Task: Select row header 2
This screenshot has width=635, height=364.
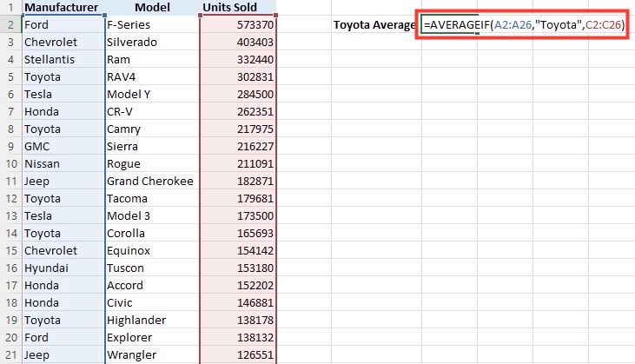Action: pyautogui.click(x=11, y=24)
